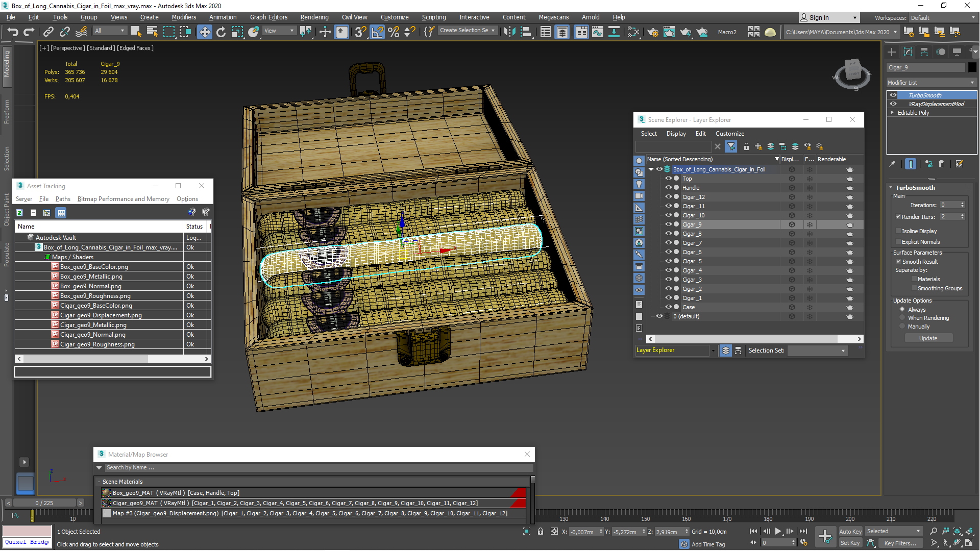This screenshot has height=551, width=980.
Task: Open the Modifier List dropdown
Action: 932,82
